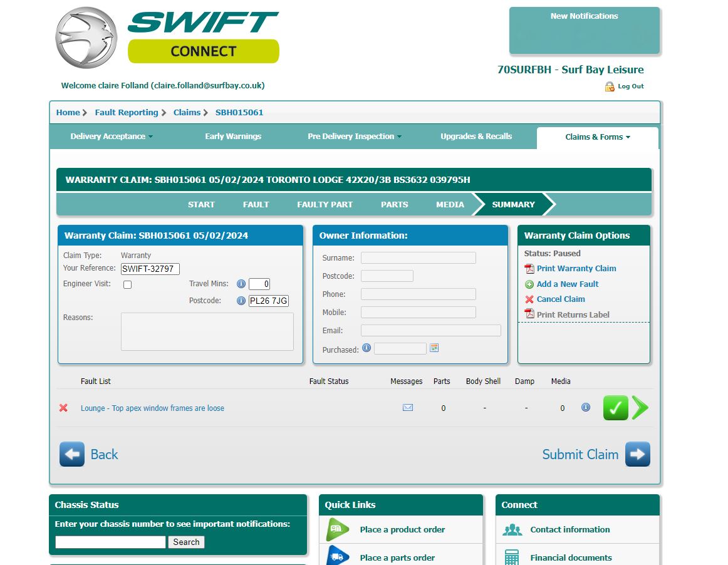Click the fault row info icon
This screenshot has width=728, height=565.
[x=586, y=407]
